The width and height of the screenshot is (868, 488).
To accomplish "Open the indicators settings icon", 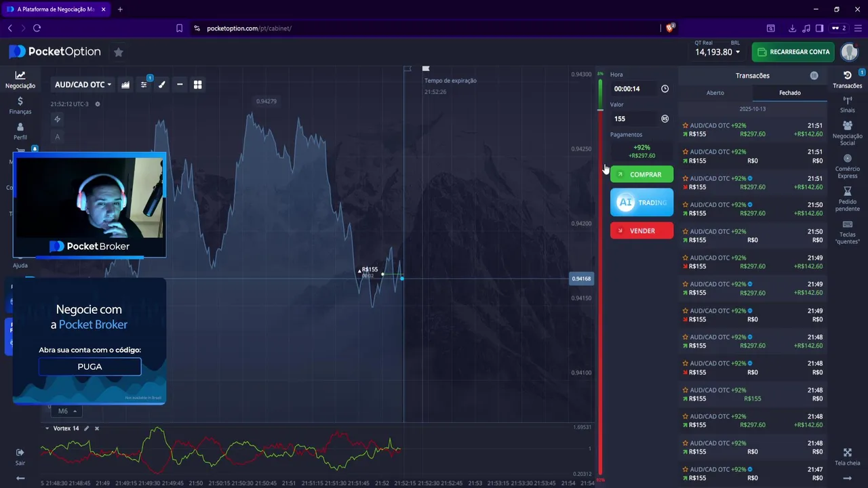I will point(144,85).
